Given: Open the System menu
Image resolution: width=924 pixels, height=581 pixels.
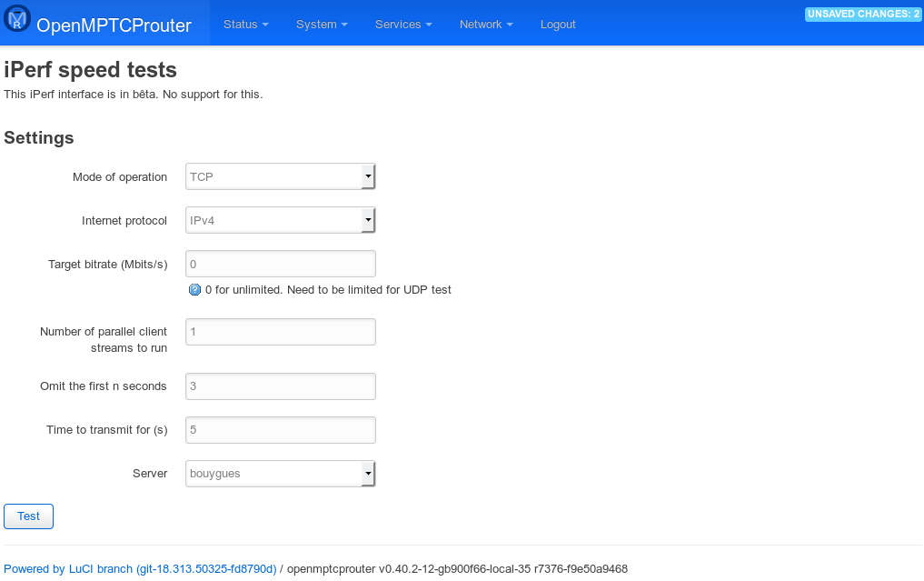Looking at the screenshot, I should [x=322, y=25].
